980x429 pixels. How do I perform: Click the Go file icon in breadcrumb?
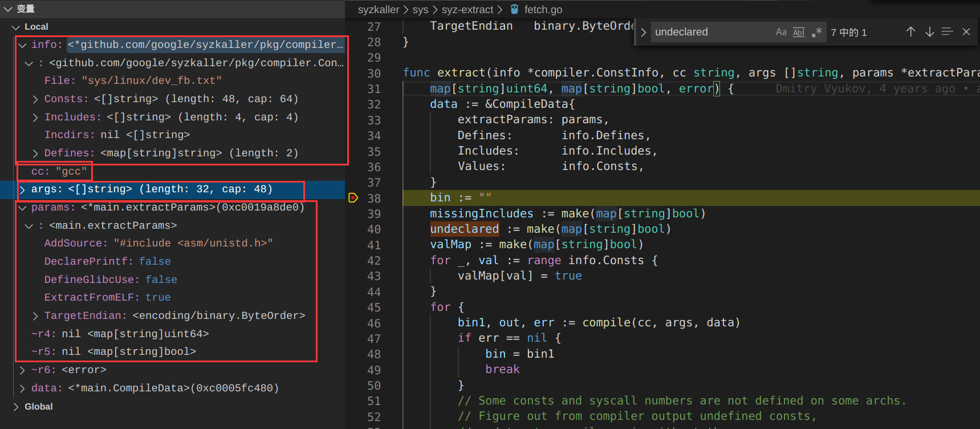tap(515, 10)
